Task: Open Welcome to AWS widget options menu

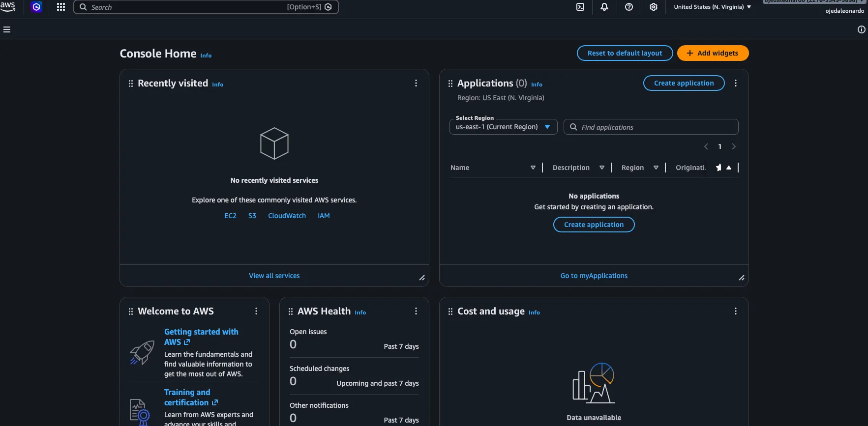Action: click(x=256, y=311)
